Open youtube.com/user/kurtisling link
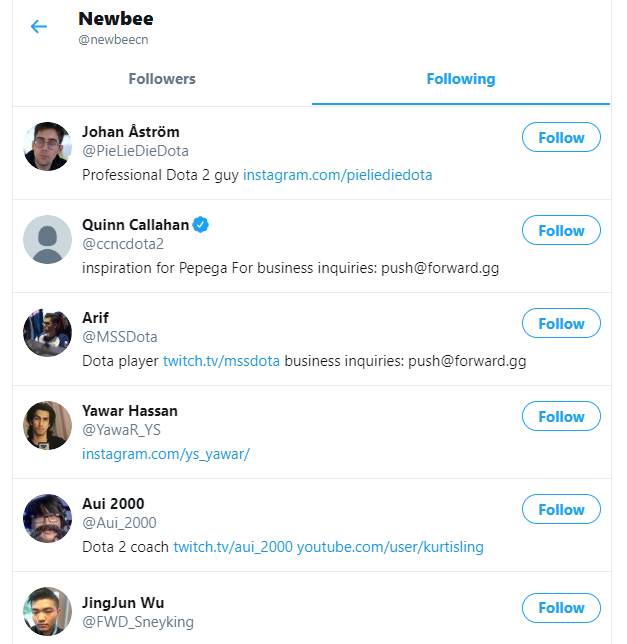 coord(390,547)
